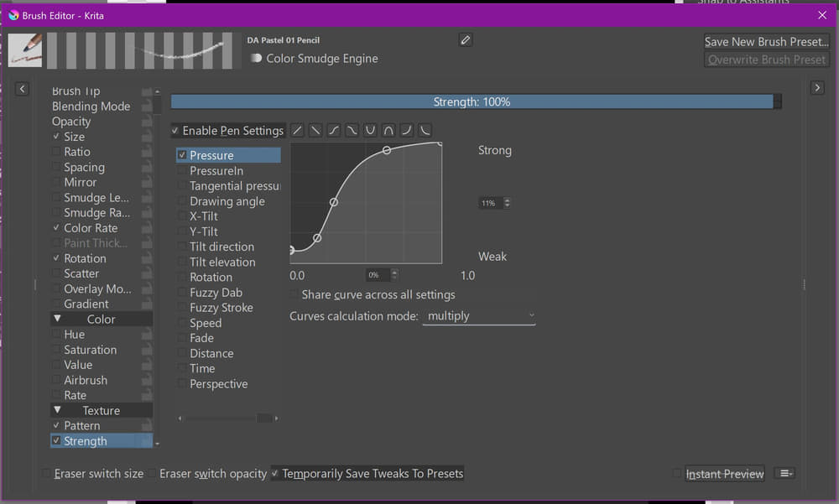839x504 pixels.
Task: Check Share curve across all settings
Action: (294, 295)
